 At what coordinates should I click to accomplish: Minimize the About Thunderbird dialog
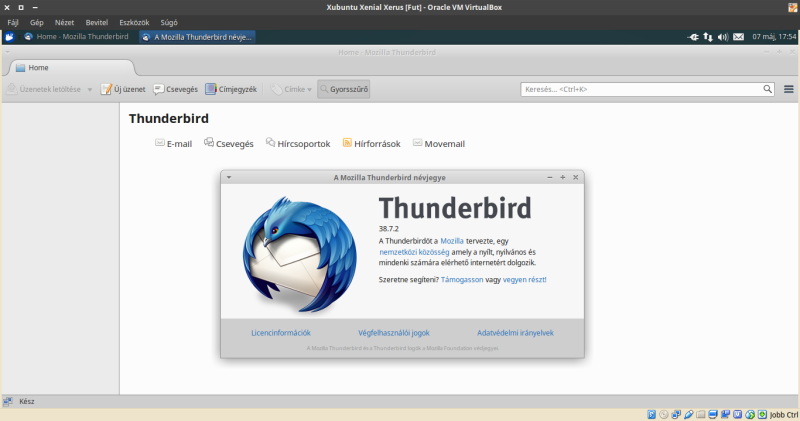[549, 177]
